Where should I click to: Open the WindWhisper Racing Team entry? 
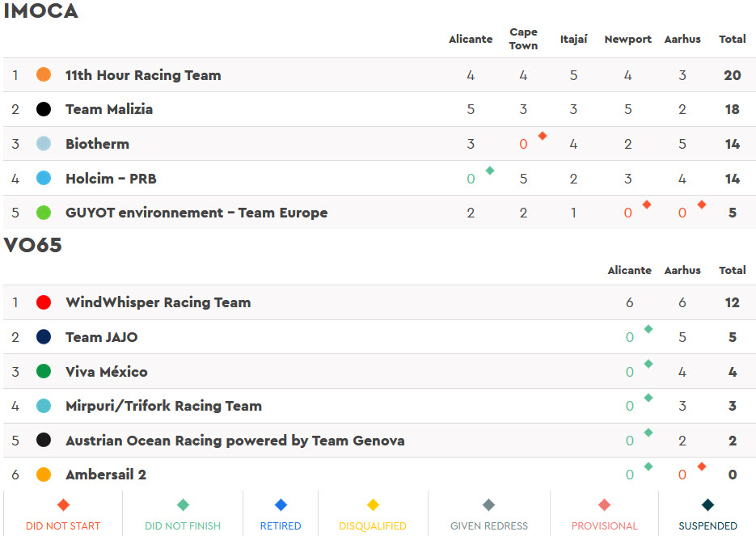158,302
